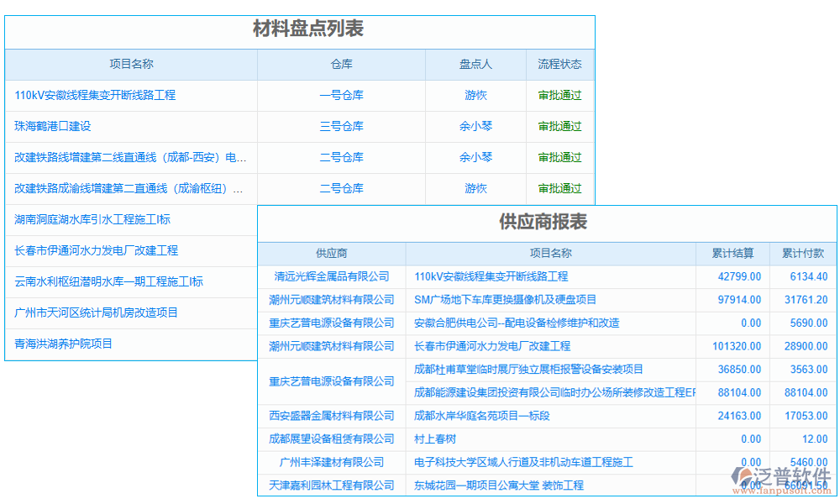Screen dimensions: 840x504
Task: Select inspector 余小琴 in the 盘点人 column
Action: pyautogui.click(x=475, y=126)
